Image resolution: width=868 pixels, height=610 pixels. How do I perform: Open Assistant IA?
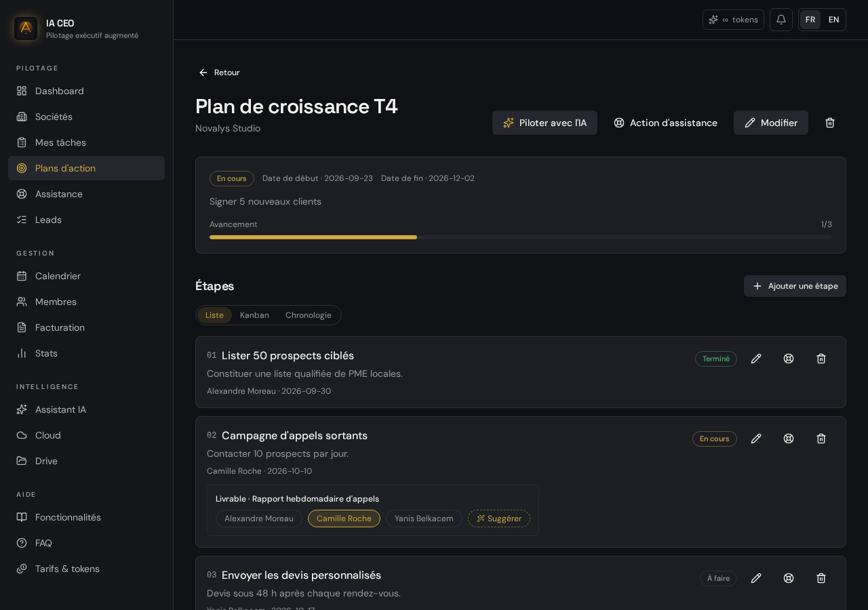pos(86,409)
